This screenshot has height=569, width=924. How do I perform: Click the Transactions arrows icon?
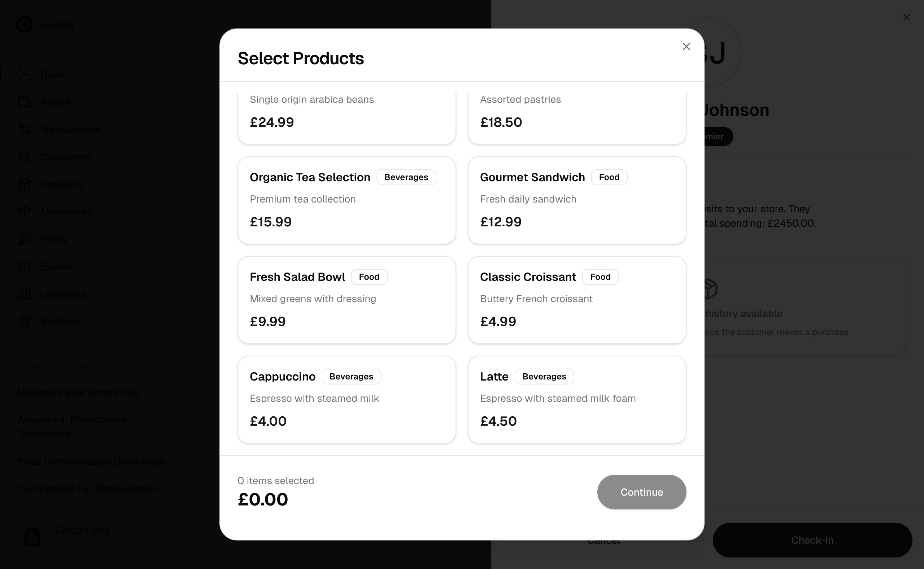[x=25, y=130]
